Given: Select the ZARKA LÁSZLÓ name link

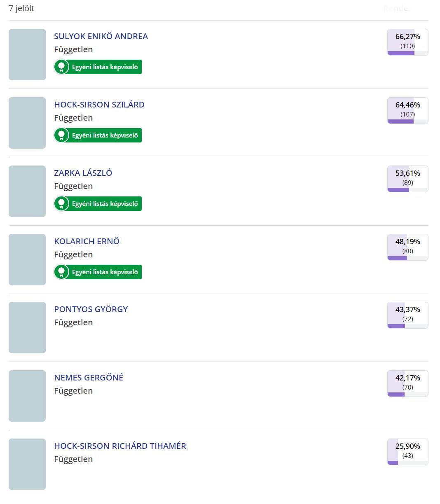Looking at the screenshot, I should click(x=83, y=173).
